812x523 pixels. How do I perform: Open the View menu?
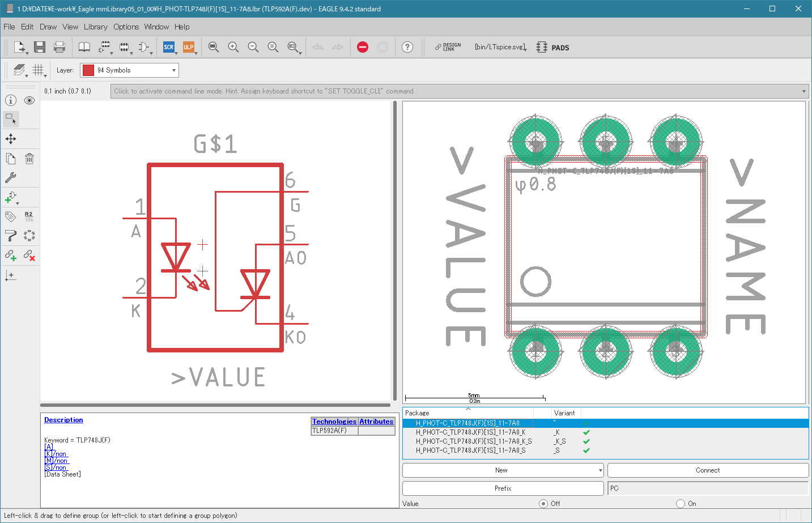click(x=70, y=27)
